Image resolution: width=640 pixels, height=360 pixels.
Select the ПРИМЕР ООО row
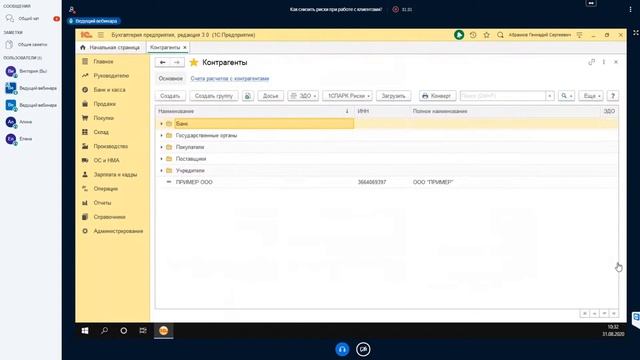tap(387, 182)
